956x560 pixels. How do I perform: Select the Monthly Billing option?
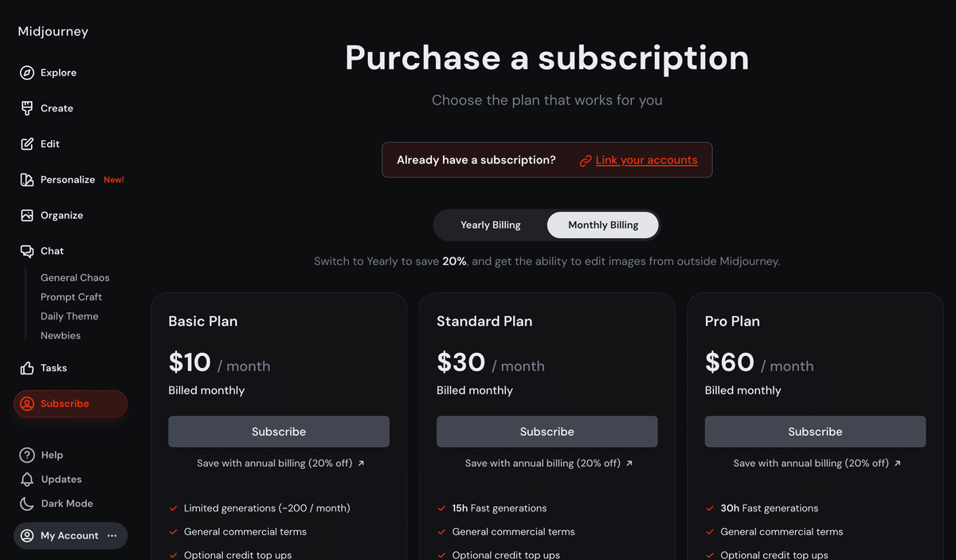tap(603, 225)
